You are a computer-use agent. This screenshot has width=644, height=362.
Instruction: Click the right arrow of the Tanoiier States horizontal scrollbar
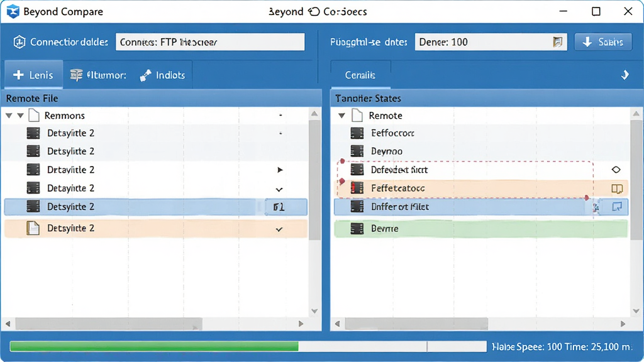tap(623, 324)
